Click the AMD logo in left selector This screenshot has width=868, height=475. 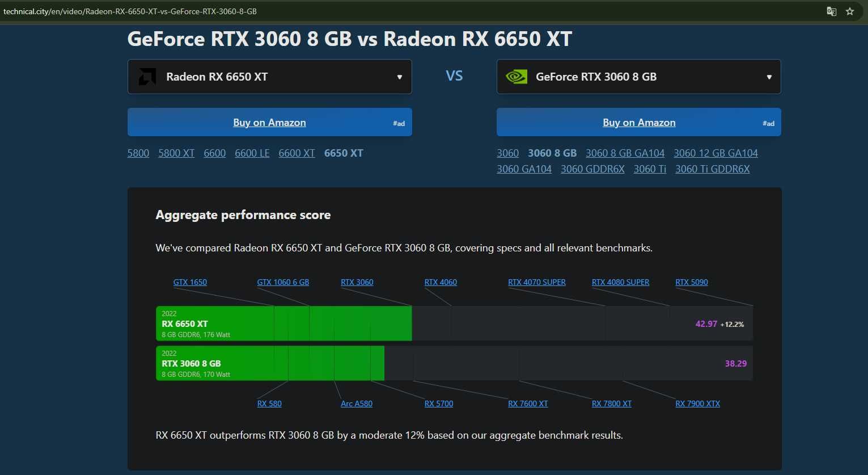pyautogui.click(x=147, y=77)
